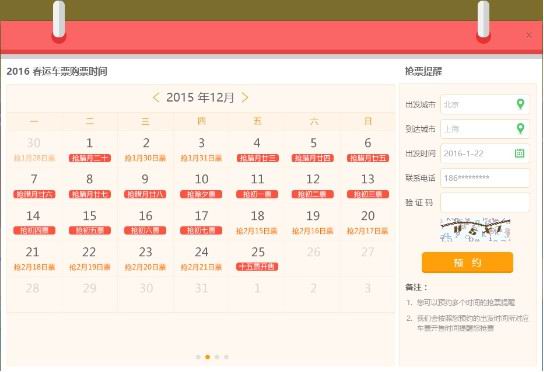Focus the verification code input field

[485, 203]
